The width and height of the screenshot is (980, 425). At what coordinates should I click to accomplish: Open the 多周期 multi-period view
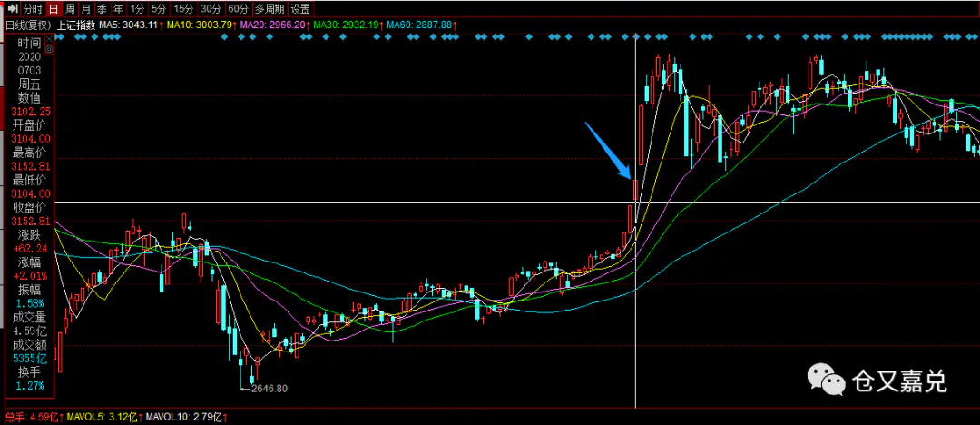(x=270, y=8)
